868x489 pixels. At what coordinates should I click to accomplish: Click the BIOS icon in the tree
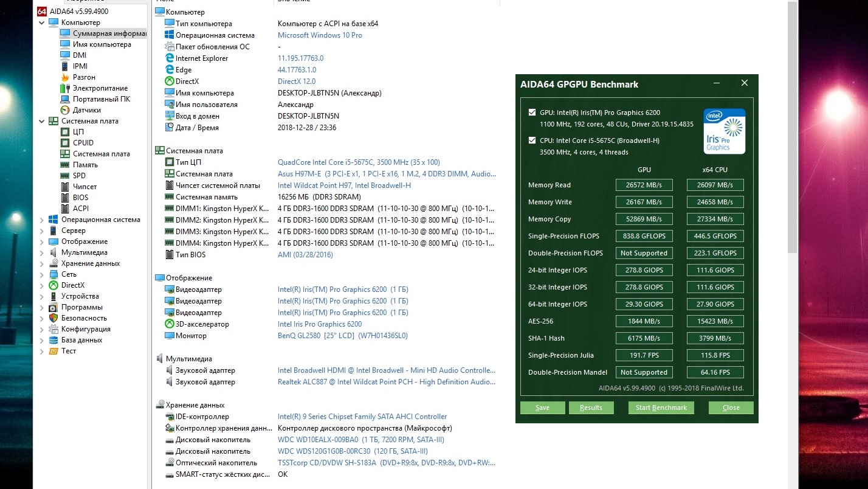coord(64,198)
